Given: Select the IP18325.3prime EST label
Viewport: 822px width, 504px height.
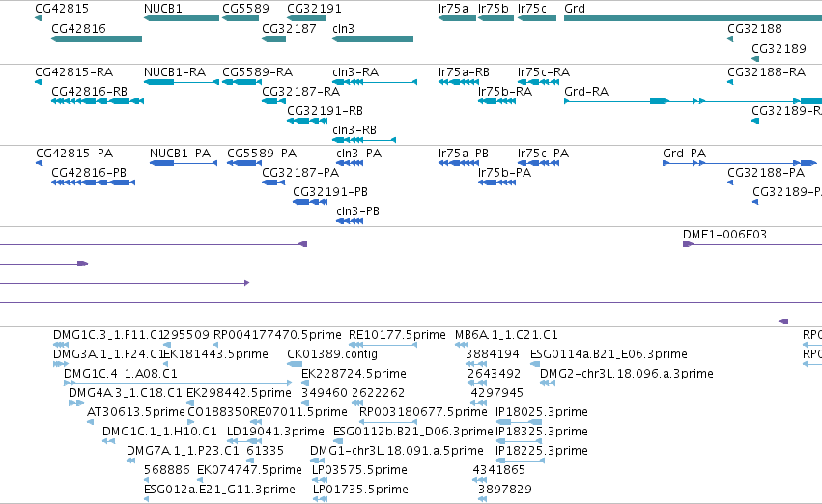Looking at the screenshot, I should click(x=542, y=432).
